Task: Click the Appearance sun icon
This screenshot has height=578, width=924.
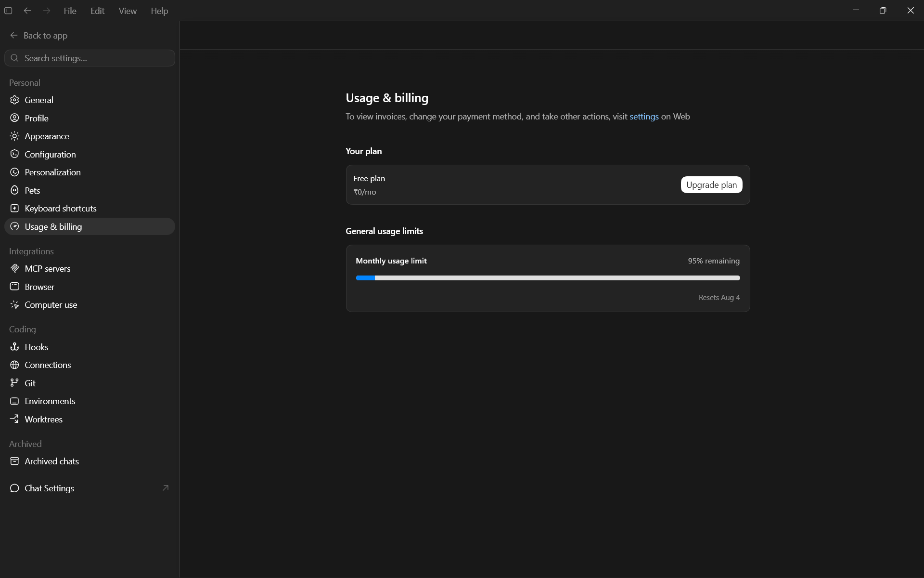Action: (x=15, y=136)
